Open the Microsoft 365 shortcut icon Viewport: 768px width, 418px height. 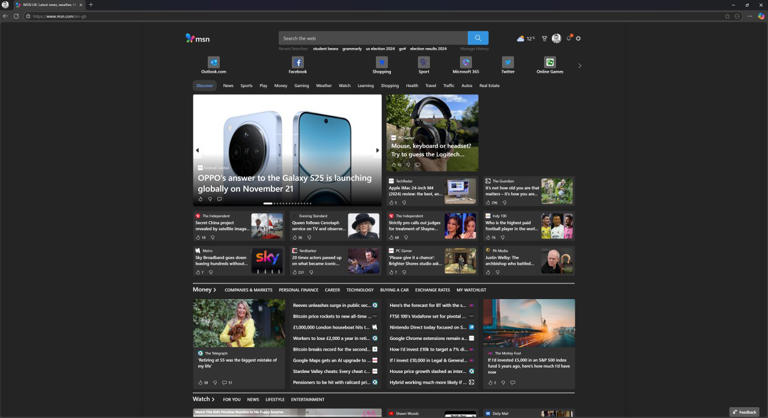pyautogui.click(x=466, y=62)
